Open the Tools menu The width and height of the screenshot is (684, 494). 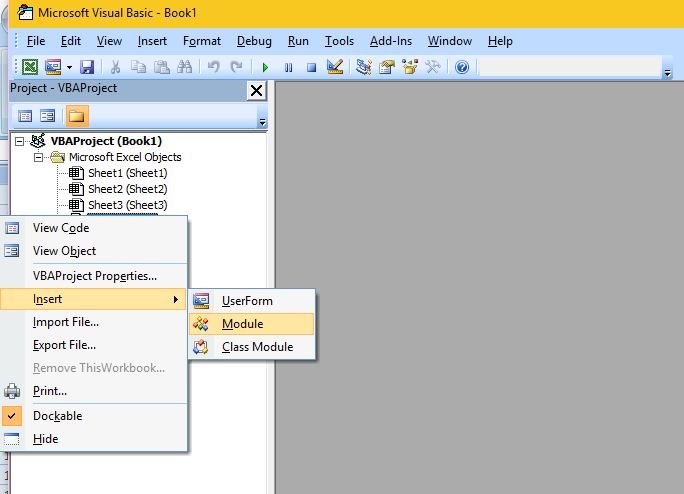tap(339, 41)
